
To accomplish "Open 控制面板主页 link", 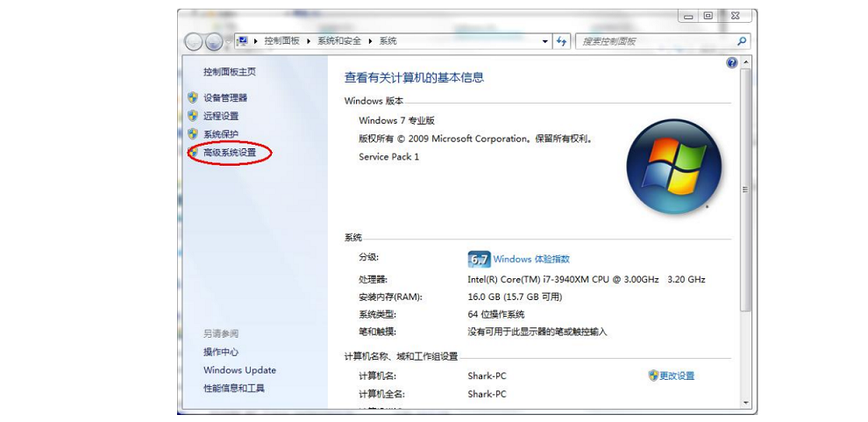I will point(230,71).
